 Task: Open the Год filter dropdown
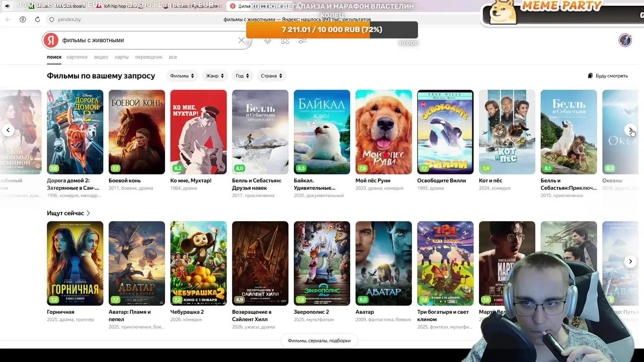point(243,76)
